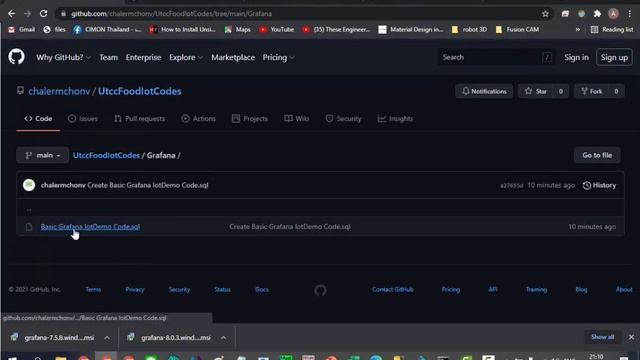Open commit History
Viewport: 640px width, 360px height.
599,185
